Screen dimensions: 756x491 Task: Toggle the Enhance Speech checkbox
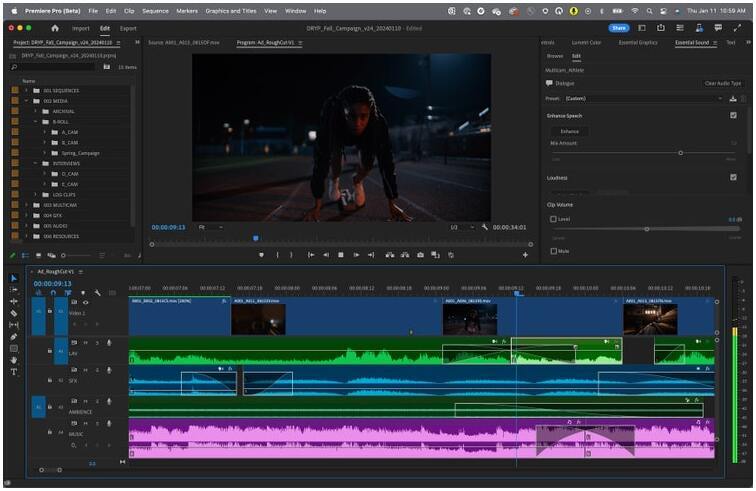coord(733,115)
